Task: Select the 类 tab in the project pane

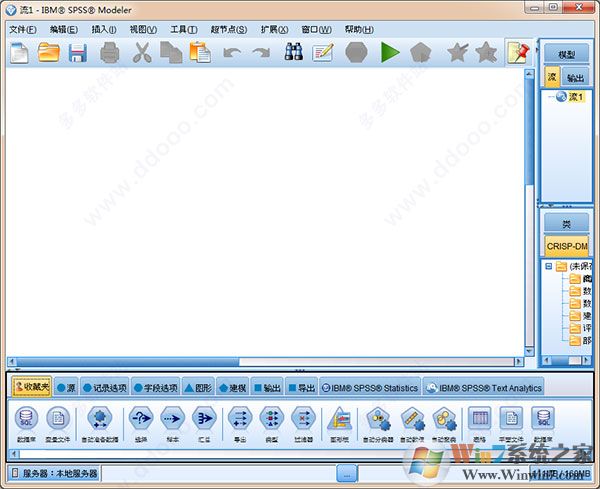Action: pyautogui.click(x=567, y=224)
